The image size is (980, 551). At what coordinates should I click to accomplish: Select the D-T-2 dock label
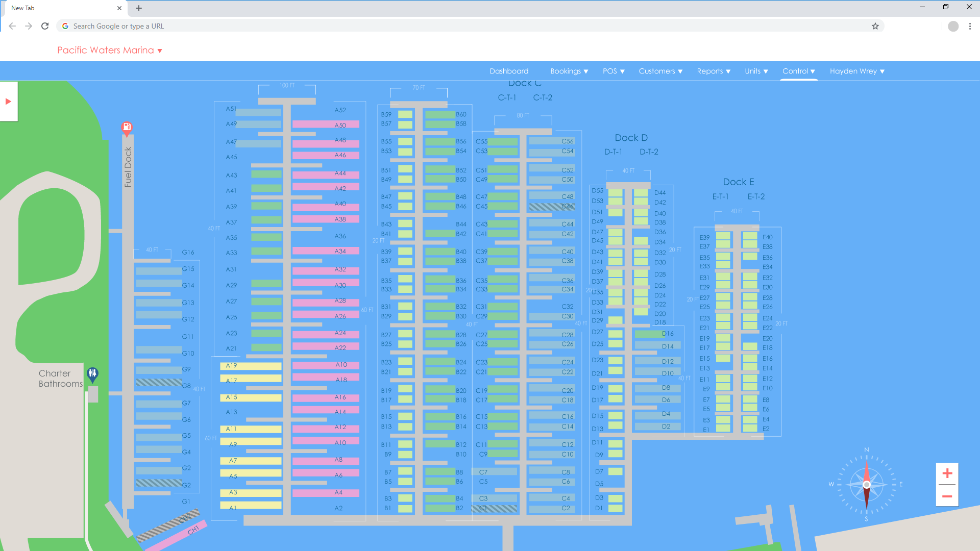(649, 152)
